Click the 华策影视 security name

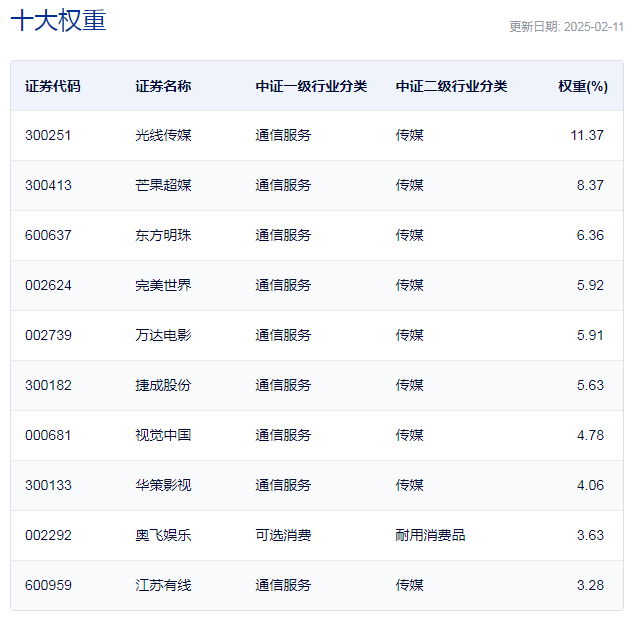point(163,485)
